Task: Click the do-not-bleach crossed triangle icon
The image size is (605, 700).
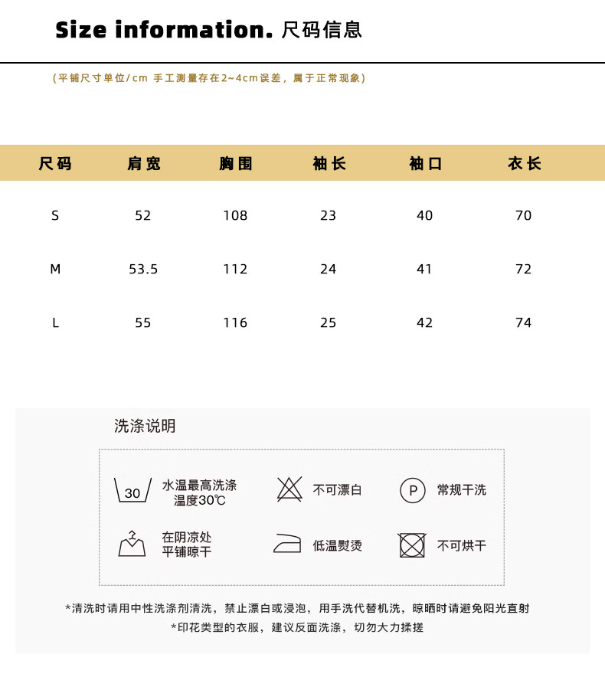Action: click(x=289, y=489)
